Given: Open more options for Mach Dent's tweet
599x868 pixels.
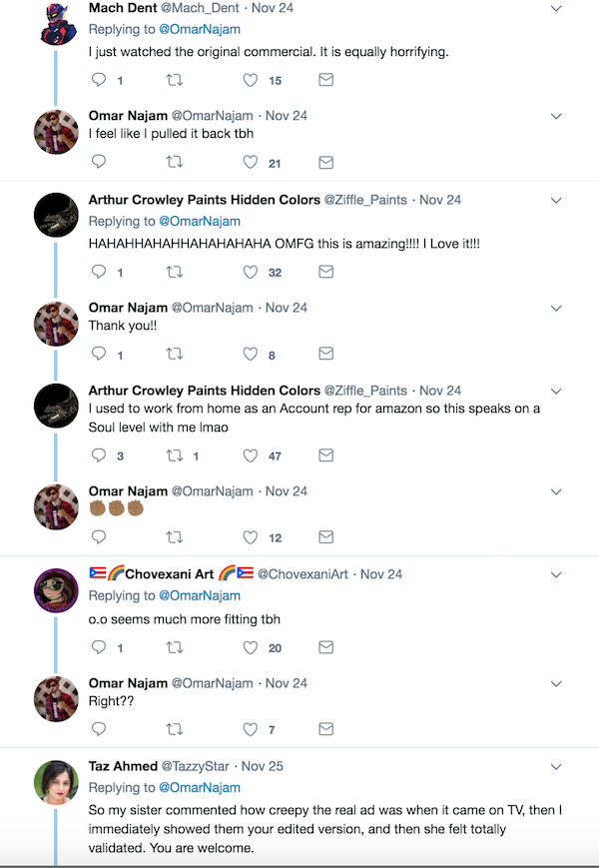Looking at the screenshot, I should pos(557,8).
